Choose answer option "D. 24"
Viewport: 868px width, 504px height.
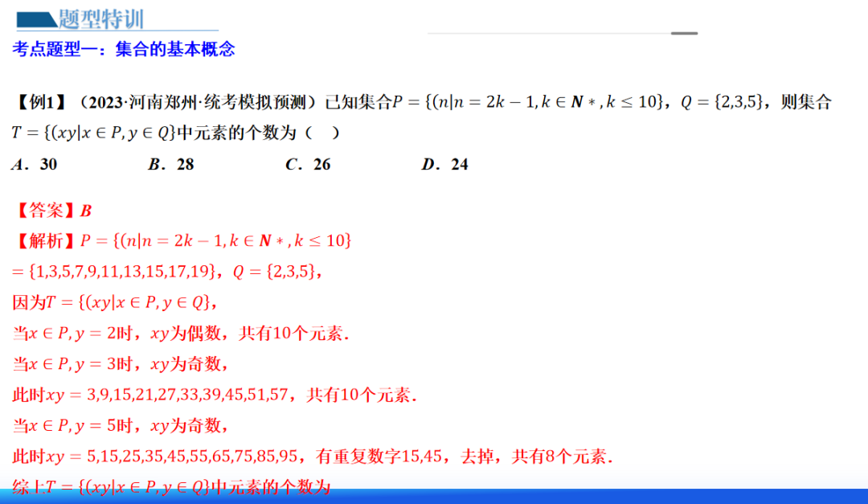tap(445, 165)
